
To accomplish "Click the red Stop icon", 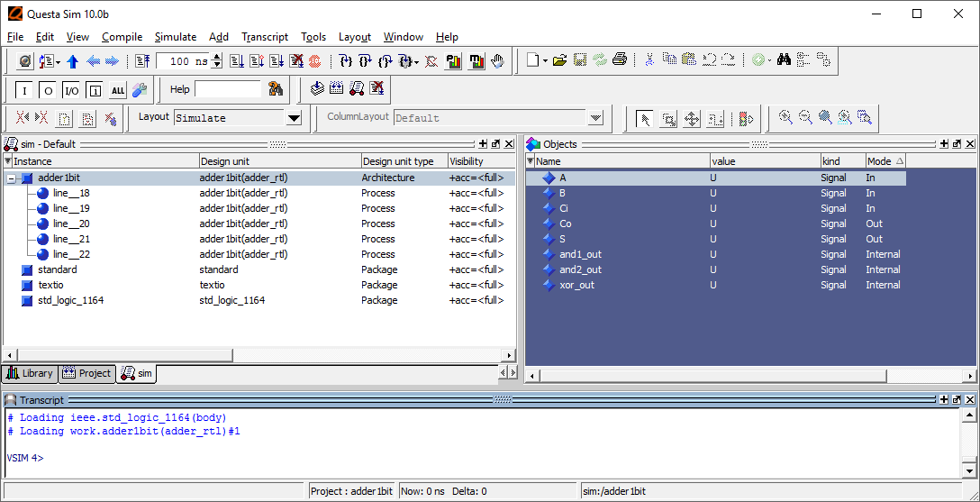I will pos(314,60).
